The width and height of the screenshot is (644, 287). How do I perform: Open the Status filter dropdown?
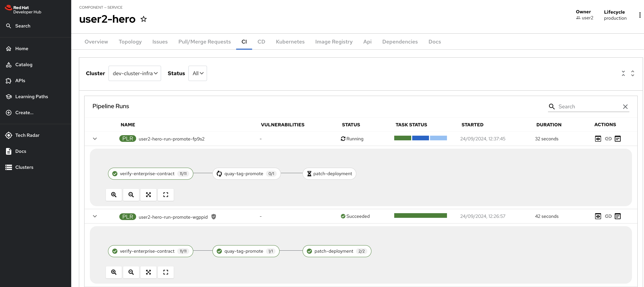(x=198, y=73)
